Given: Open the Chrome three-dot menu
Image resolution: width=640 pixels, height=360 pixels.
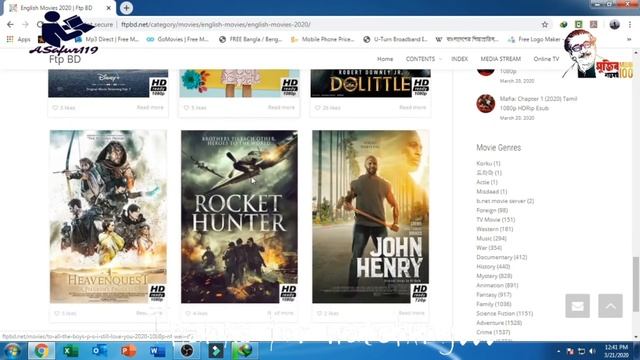Looking at the screenshot, I should tap(630, 24).
